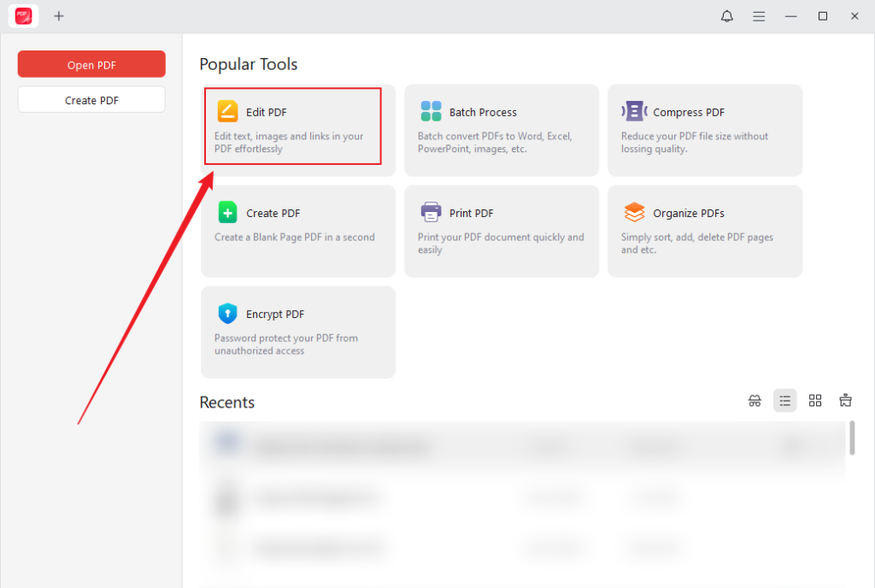Image resolution: width=875 pixels, height=588 pixels.
Task: Clear recent files using the trash icon
Action: (x=845, y=400)
